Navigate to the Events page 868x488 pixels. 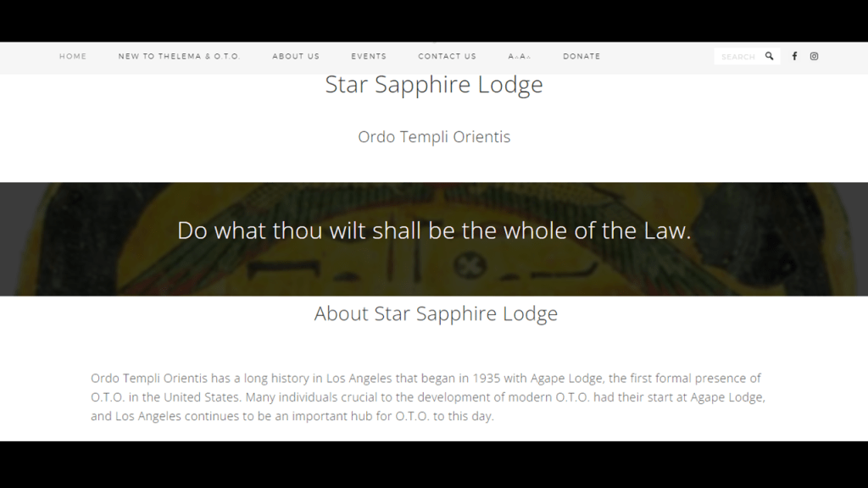pyautogui.click(x=369, y=57)
